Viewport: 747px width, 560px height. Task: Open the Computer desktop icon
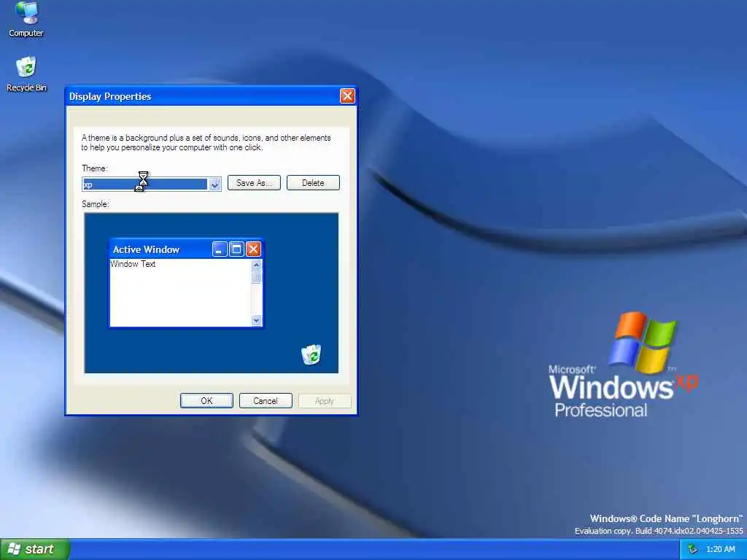coord(26,19)
